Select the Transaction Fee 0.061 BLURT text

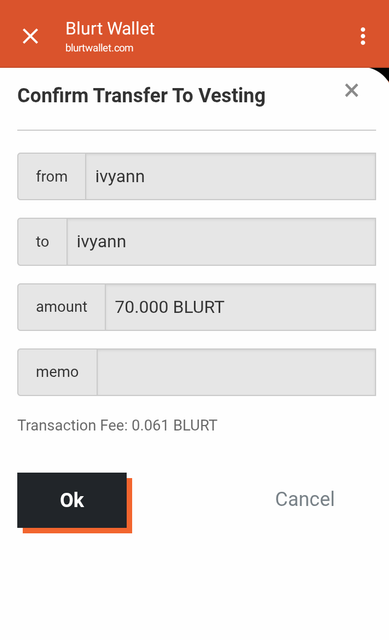pyautogui.click(x=117, y=425)
